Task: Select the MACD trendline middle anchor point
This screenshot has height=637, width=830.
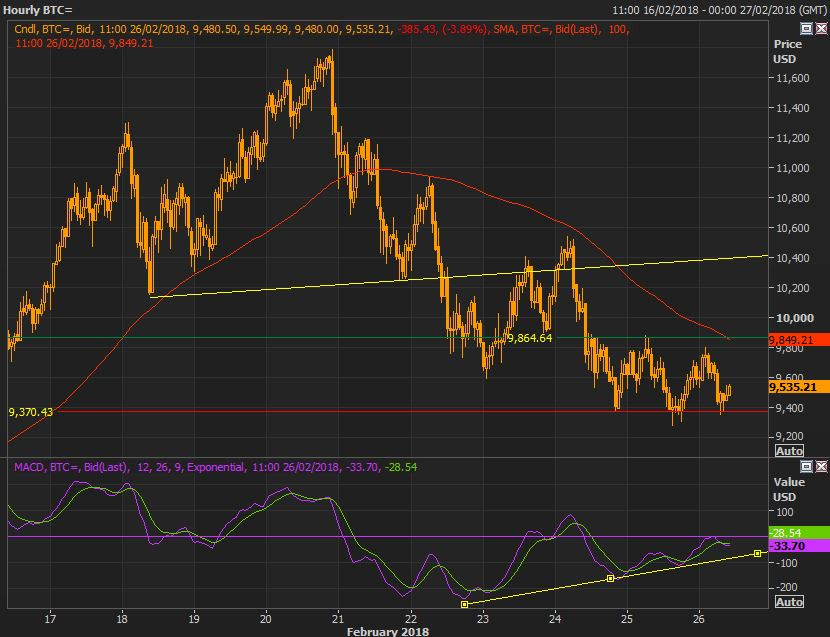Action: pyautogui.click(x=610, y=579)
